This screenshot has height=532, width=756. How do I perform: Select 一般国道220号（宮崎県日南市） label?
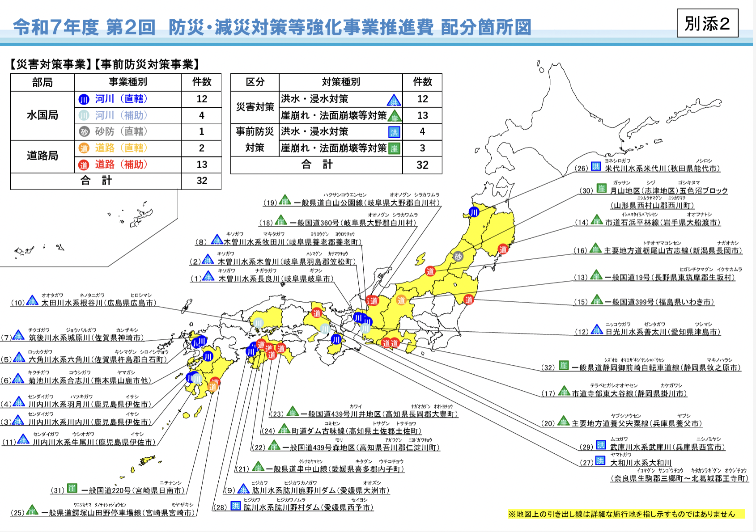(133, 490)
